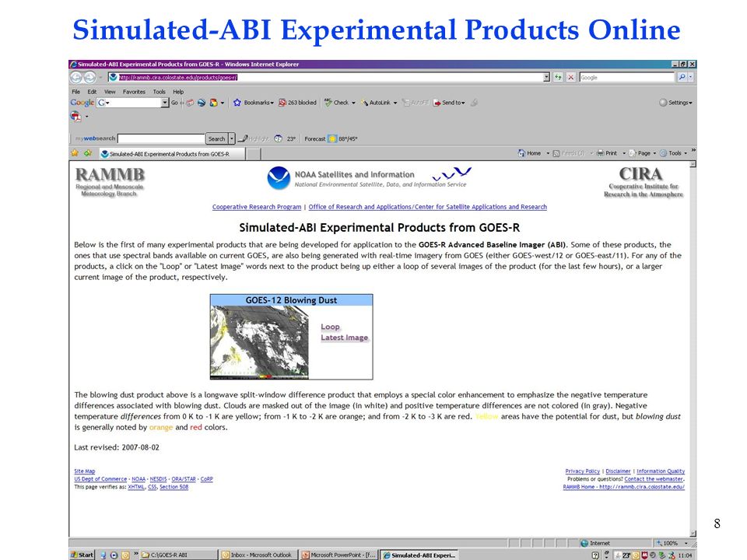
Task: Click the search magnifier icon beside Google box
Action: (682, 77)
